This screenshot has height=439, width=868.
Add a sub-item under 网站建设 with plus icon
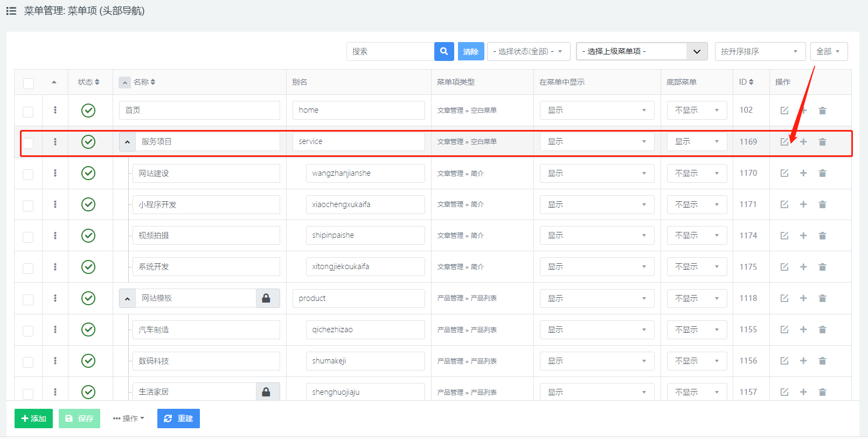click(803, 173)
